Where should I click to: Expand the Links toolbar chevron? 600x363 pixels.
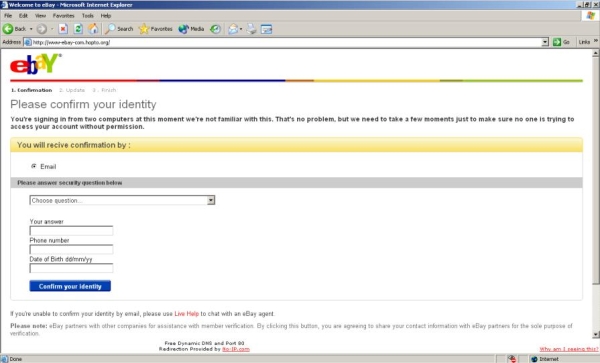pos(596,41)
